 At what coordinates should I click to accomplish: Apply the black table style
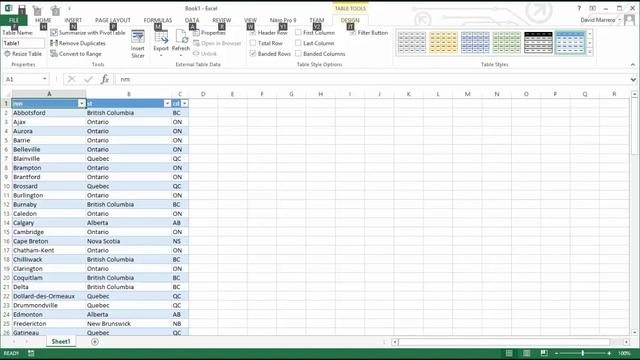(x=538, y=42)
